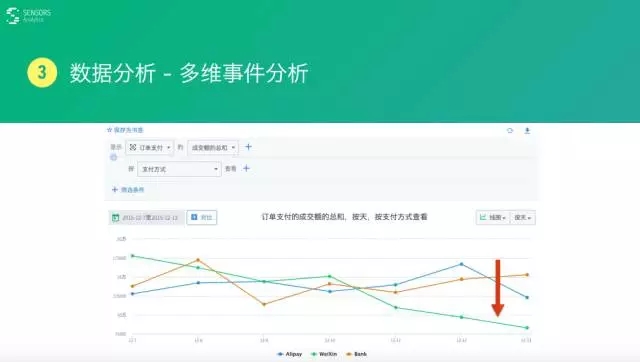Screen dimensions: 640x362
Task: Add another group-by dimension with plus
Action: pyautogui.click(x=246, y=168)
